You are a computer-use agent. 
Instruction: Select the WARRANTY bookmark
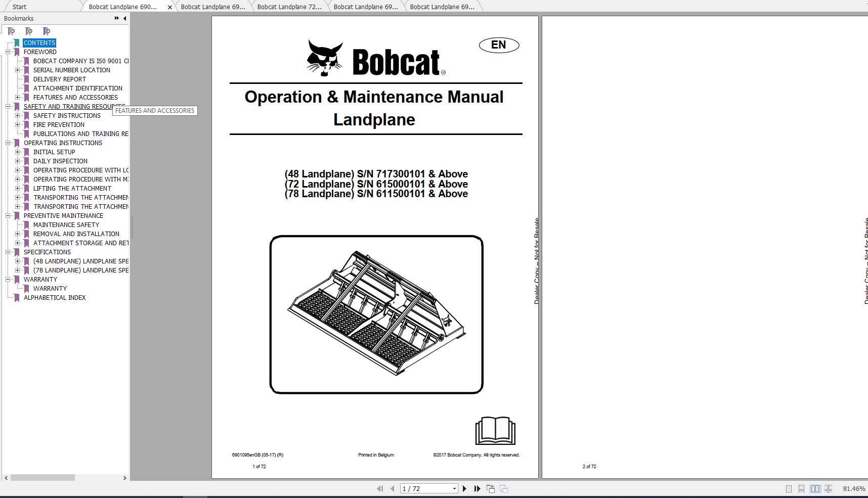50,288
